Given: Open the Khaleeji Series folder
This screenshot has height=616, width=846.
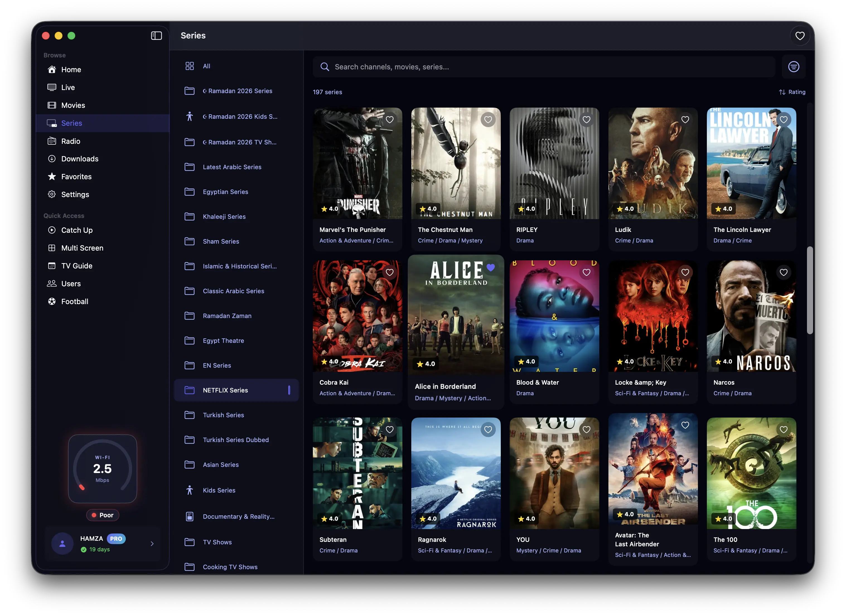Looking at the screenshot, I should (x=236, y=217).
